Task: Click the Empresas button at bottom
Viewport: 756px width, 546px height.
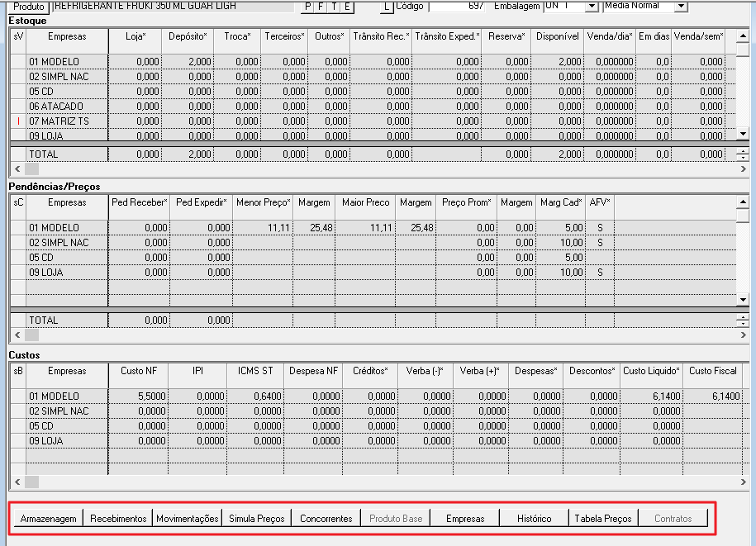Action: coord(465,519)
